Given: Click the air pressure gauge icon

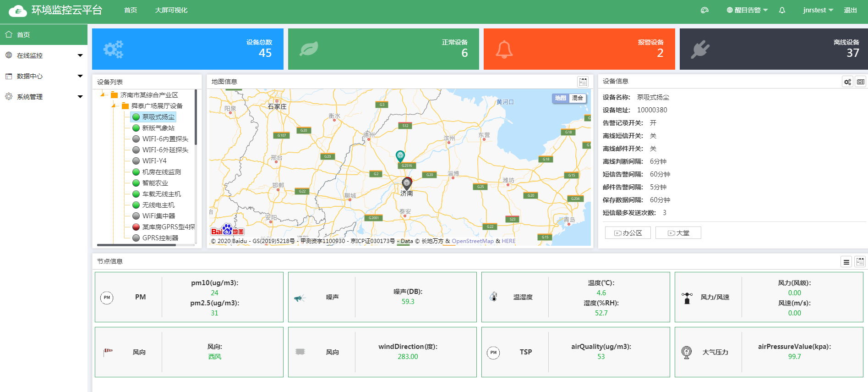Looking at the screenshot, I should 687,352.
